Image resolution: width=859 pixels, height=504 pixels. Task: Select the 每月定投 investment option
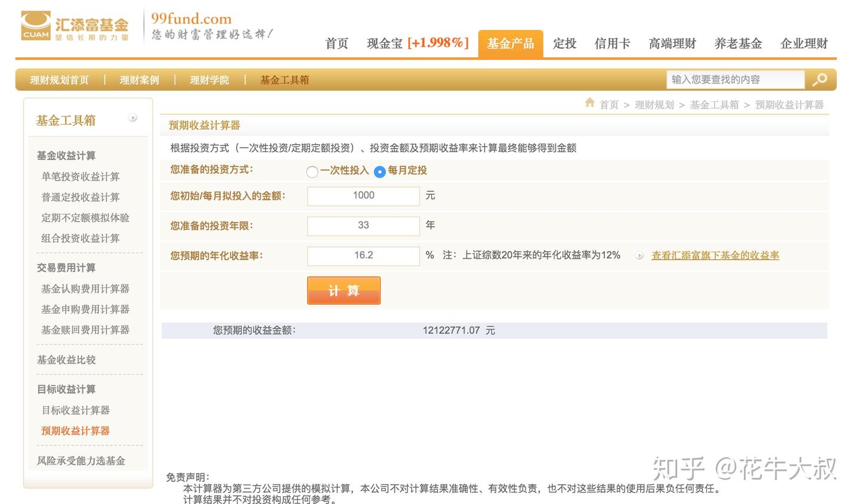pos(380,171)
